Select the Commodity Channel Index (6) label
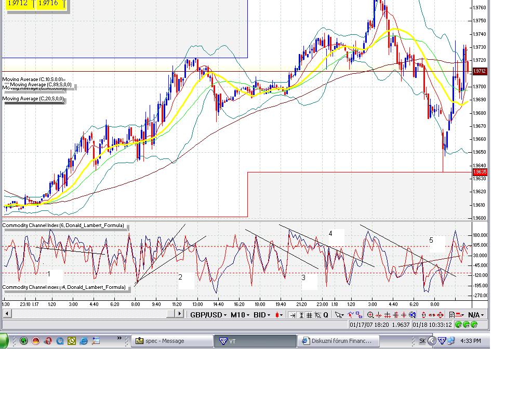532x399 pixels. [63, 225]
